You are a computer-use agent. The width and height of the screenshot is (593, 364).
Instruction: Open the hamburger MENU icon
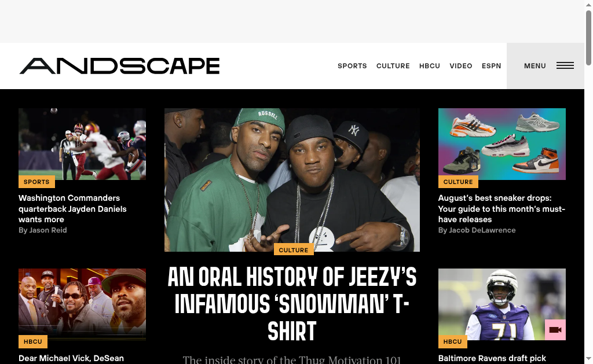point(565,66)
